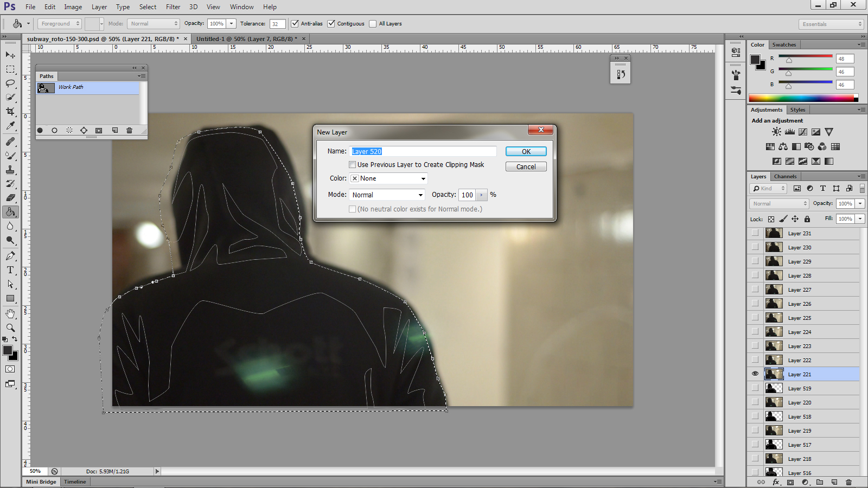Click the layer Name input field
Viewport: 868px width, 488px height.
[x=423, y=152]
